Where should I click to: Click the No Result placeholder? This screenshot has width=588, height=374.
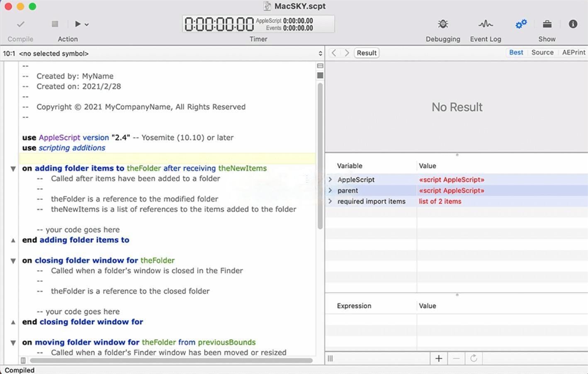click(457, 107)
